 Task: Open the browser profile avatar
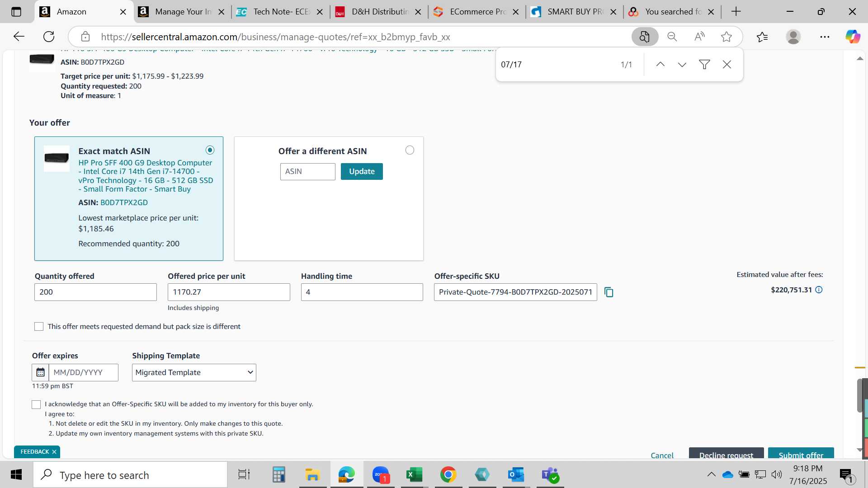(793, 37)
